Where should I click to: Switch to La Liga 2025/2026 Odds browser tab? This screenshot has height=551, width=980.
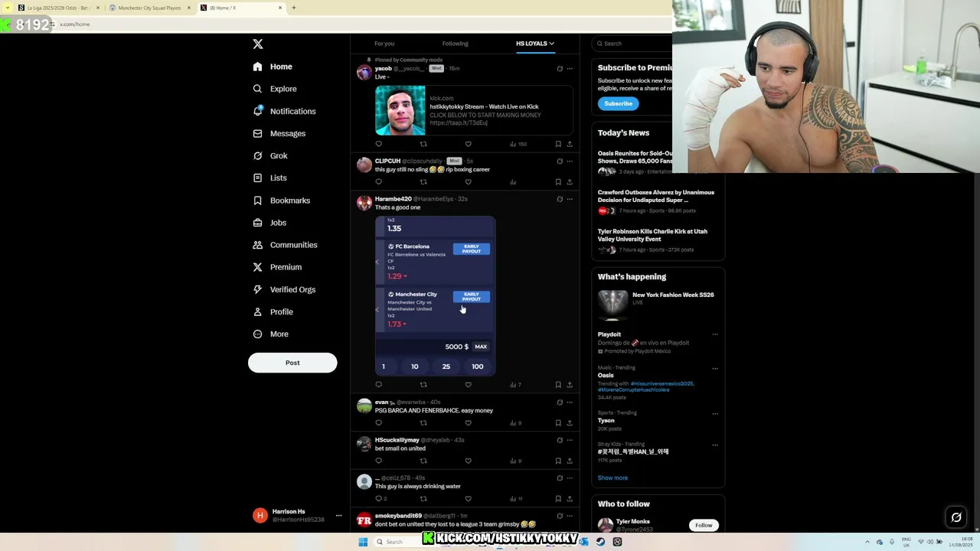(x=60, y=8)
